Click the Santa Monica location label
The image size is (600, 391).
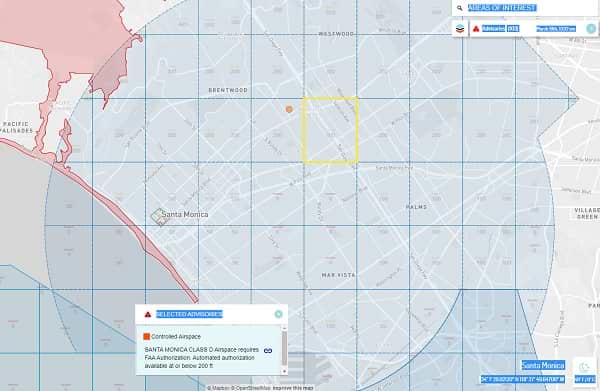543,365
